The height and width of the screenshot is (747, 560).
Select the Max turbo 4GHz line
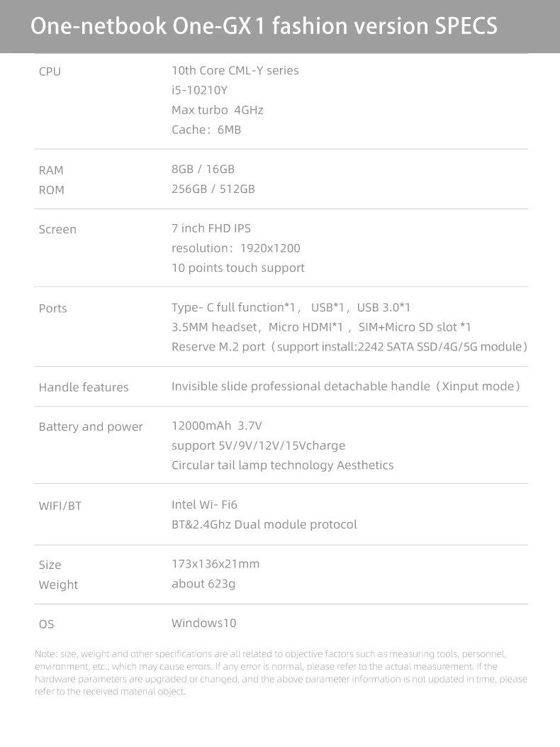tap(218, 110)
